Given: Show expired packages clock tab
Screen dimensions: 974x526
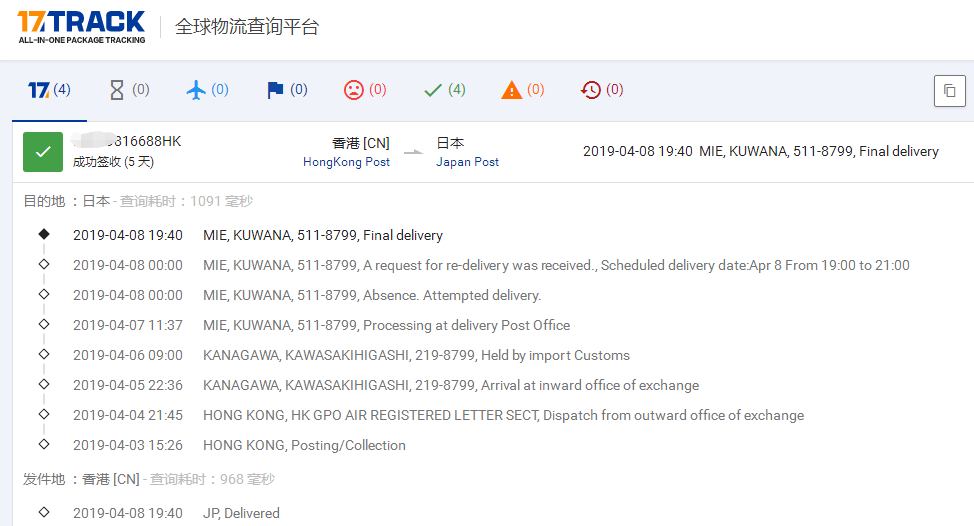Looking at the screenshot, I should [x=602, y=90].
